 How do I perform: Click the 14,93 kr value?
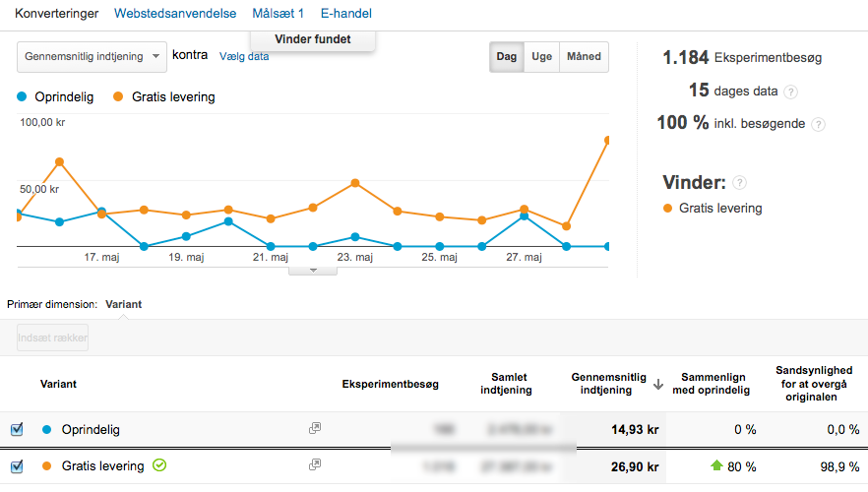[x=635, y=429]
